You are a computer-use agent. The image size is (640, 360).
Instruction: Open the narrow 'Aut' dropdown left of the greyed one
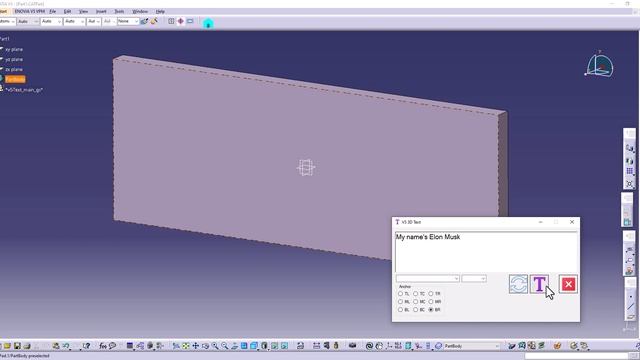pos(93,21)
